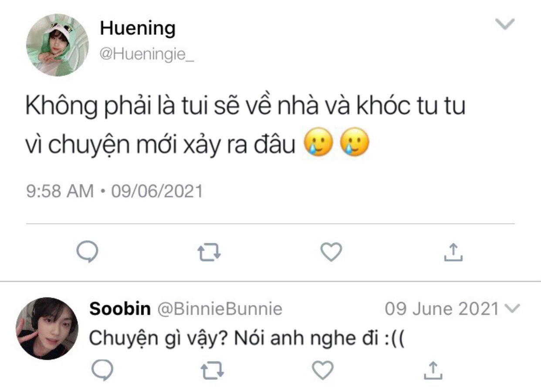
Task: Share Soobin's reply
Action: coord(433,371)
